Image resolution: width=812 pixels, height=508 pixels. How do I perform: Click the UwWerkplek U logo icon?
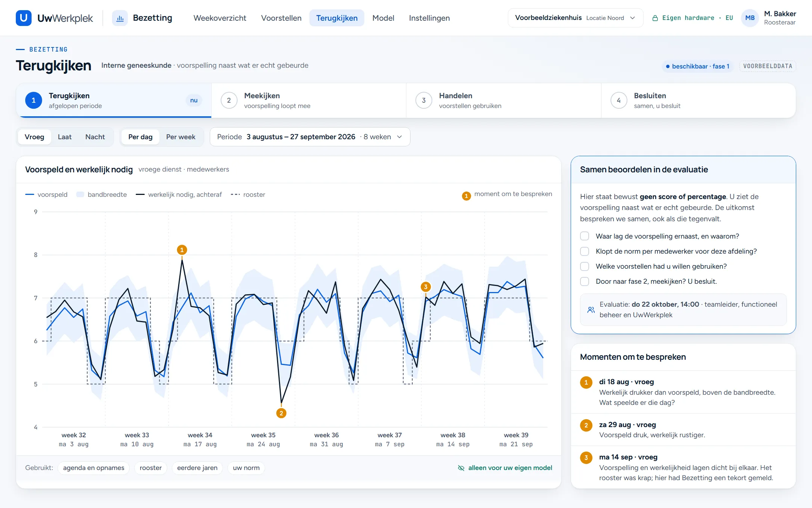click(23, 18)
